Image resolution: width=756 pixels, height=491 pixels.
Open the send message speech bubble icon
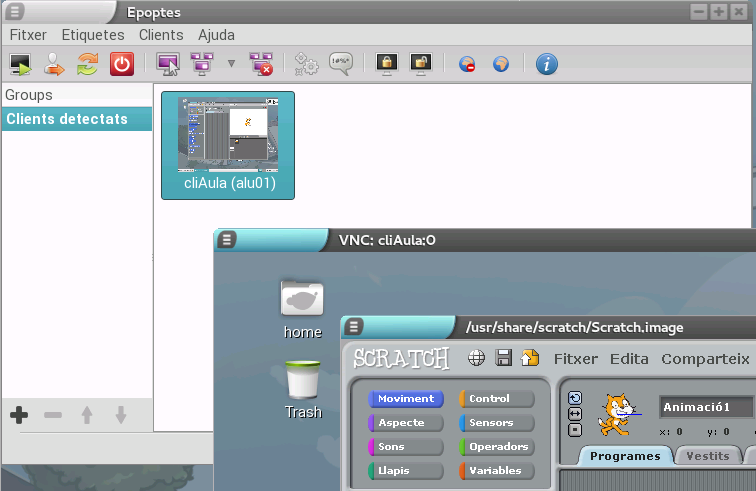click(341, 65)
